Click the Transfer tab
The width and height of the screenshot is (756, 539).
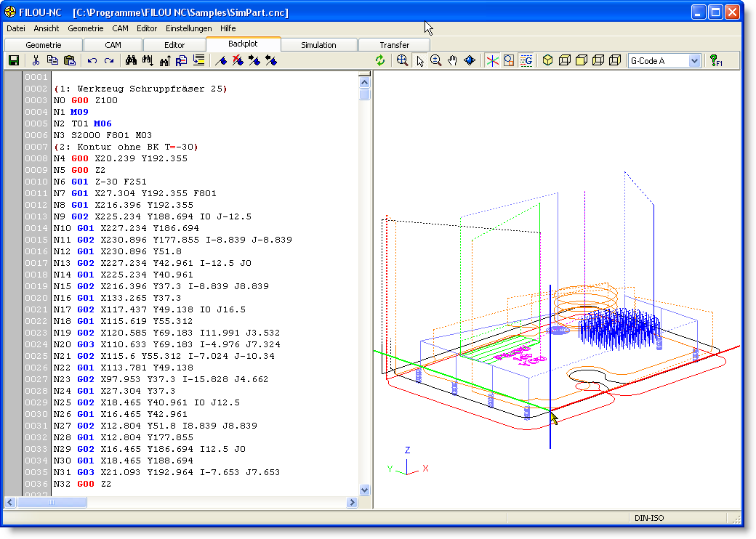click(394, 45)
